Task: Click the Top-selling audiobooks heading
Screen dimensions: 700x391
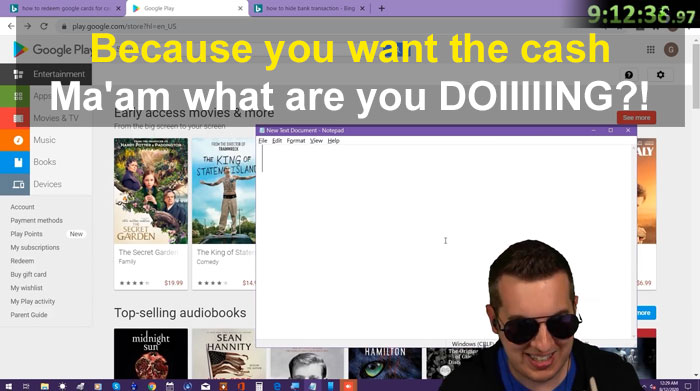Action: pyautogui.click(x=180, y=313)
